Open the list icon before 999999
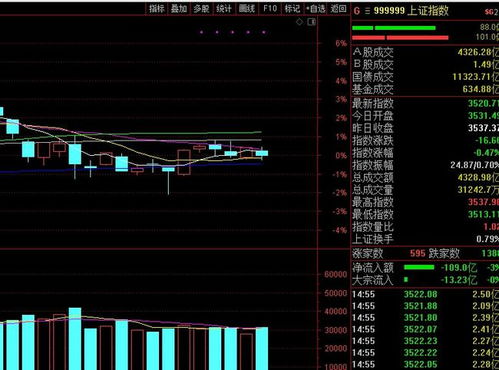This screenshot has height=370, width=499. coord(367,11)
